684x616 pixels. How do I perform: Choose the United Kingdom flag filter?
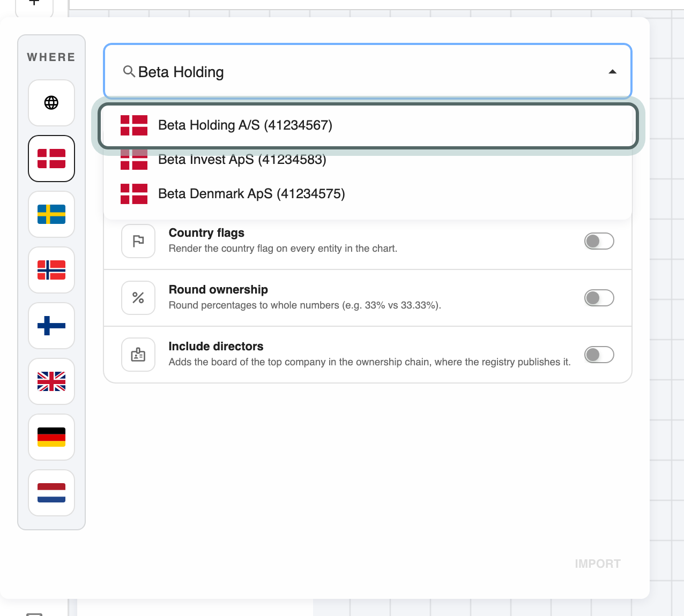(51, 381)
